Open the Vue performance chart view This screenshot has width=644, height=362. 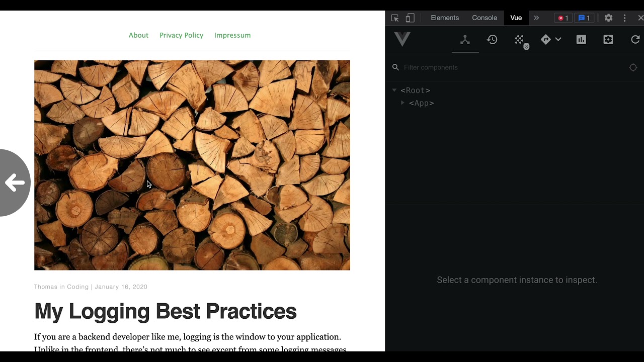coord(581,40)
